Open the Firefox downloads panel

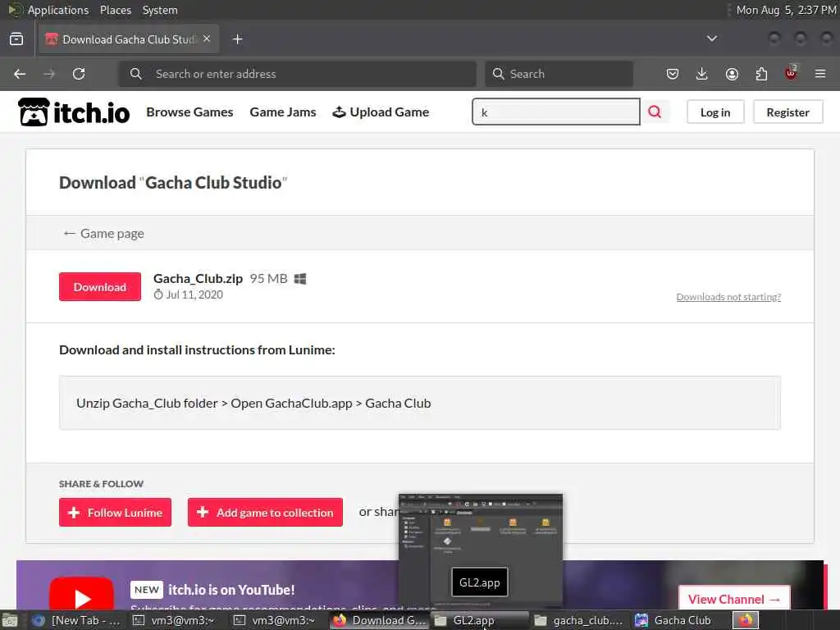pyautogui.click(x=702, y=74)
